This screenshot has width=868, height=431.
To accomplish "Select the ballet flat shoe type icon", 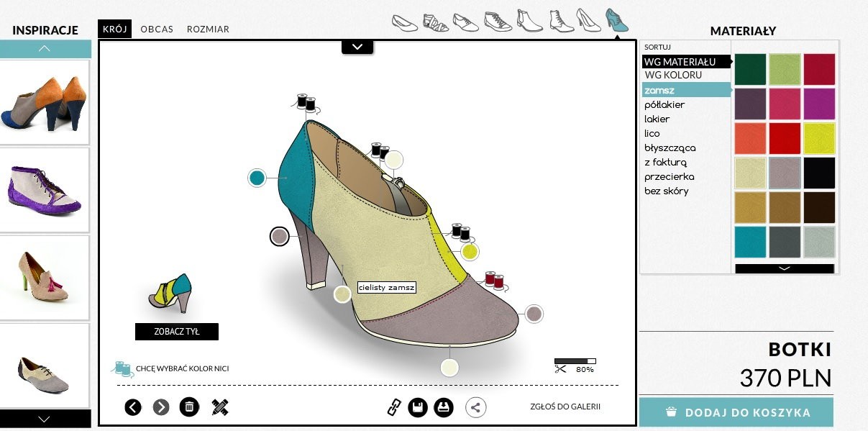I will 405,22.
